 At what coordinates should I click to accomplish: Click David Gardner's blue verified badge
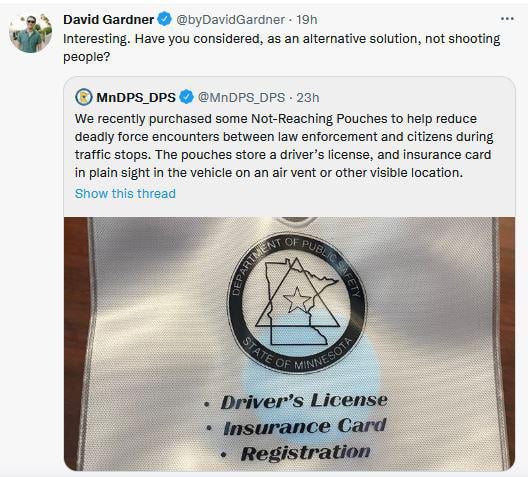[164, 19]
